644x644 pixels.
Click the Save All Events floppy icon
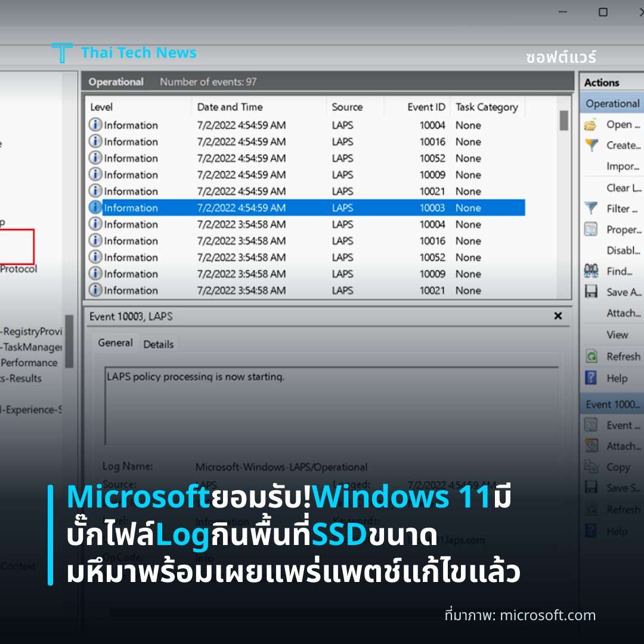pos(590,292)
